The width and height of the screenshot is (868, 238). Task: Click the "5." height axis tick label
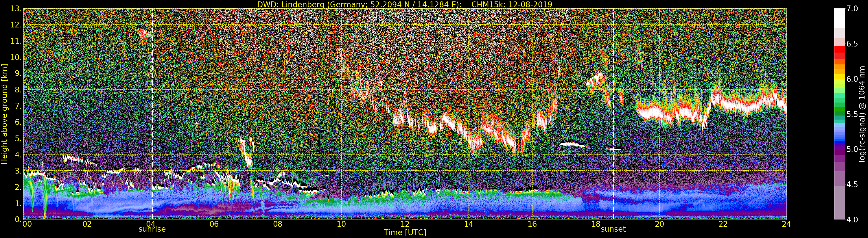point(18,138)
